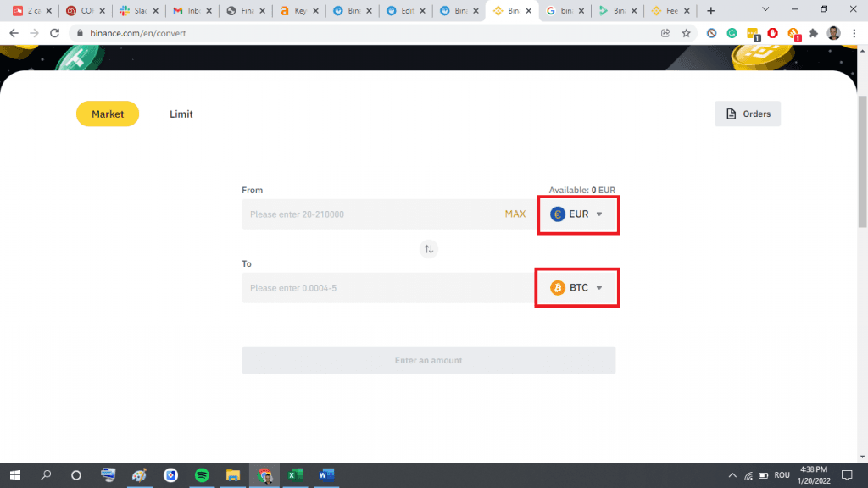Click the swap currencies arrows icon
868x488 pixels.
[x=429, y=249]
